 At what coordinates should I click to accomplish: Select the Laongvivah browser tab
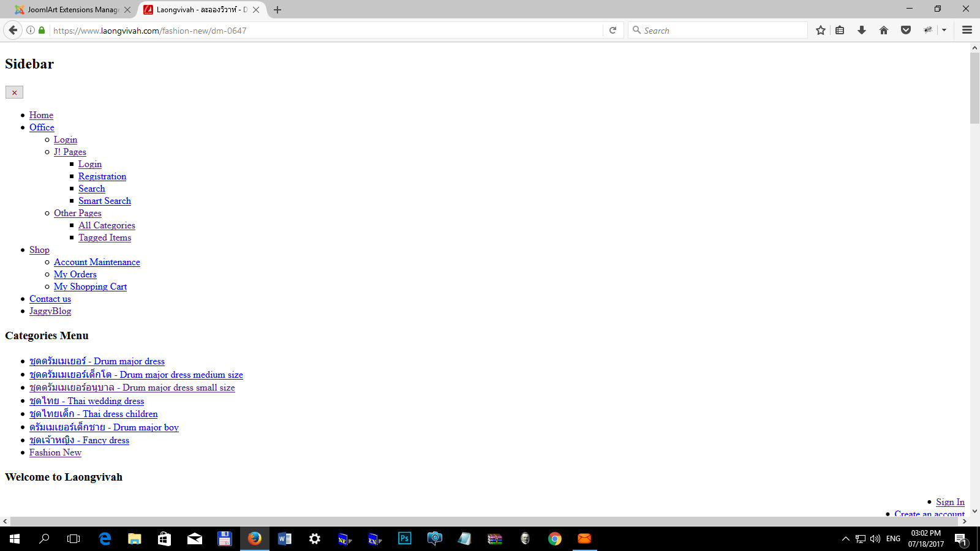pos(202,10)
